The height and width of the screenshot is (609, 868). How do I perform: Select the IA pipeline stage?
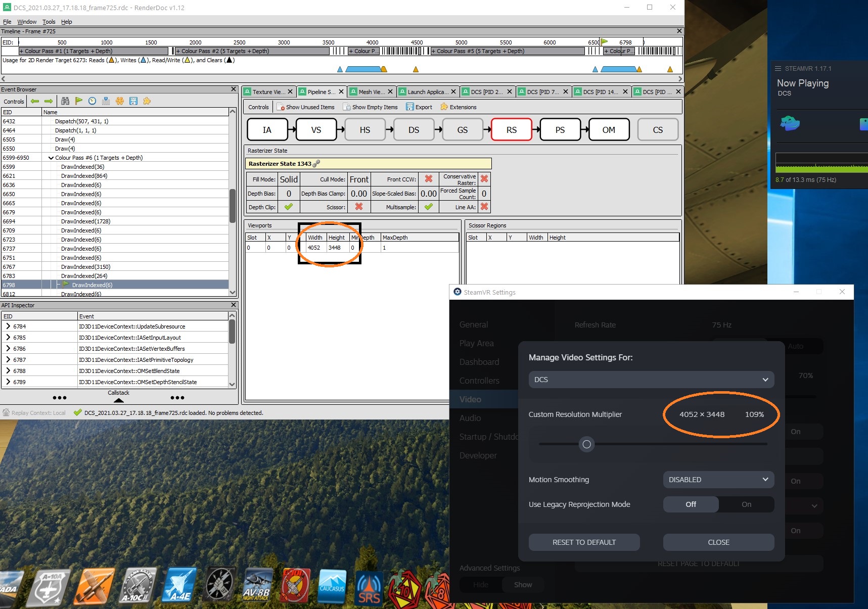coord(267,130)
